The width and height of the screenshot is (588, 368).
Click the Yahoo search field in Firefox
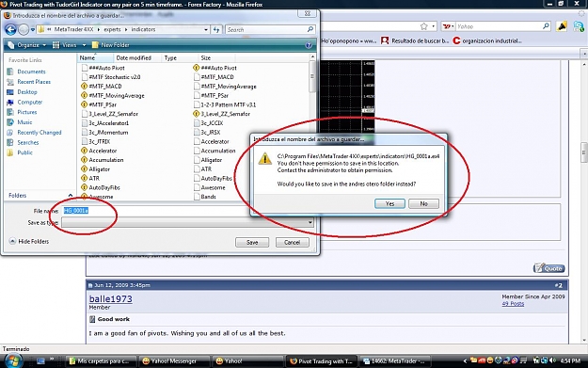click(x=499, y=26)
